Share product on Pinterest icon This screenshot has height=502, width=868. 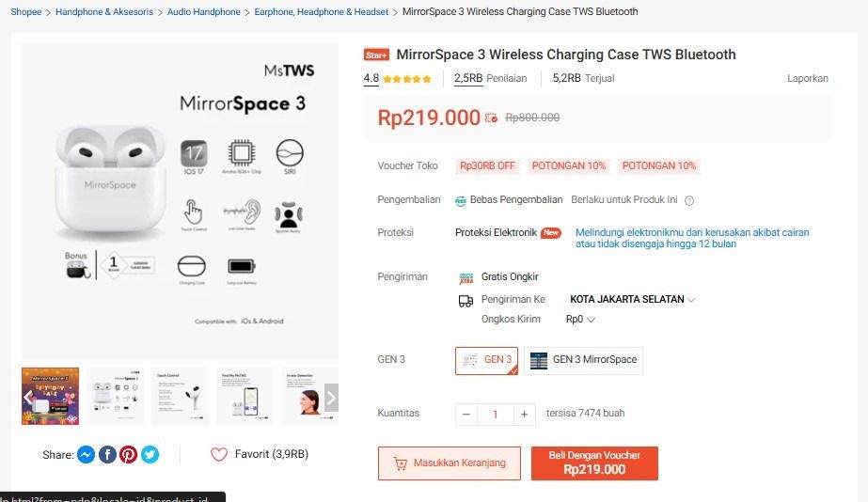point(129,455)
